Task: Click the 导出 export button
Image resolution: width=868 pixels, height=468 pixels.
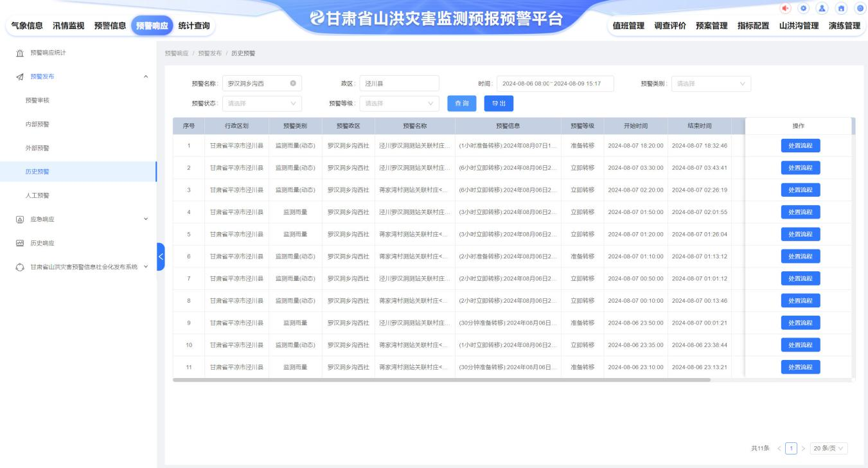Action: pos(499,103)
